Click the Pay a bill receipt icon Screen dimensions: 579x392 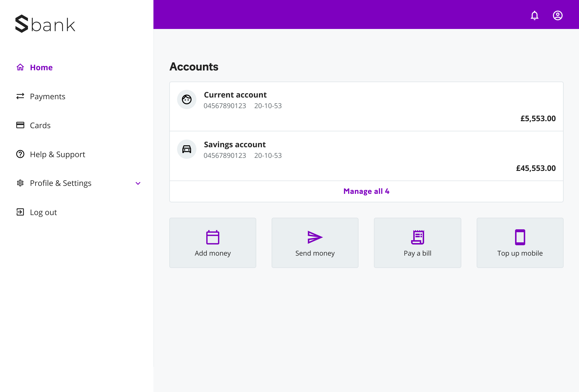click(x=417, y=237)
